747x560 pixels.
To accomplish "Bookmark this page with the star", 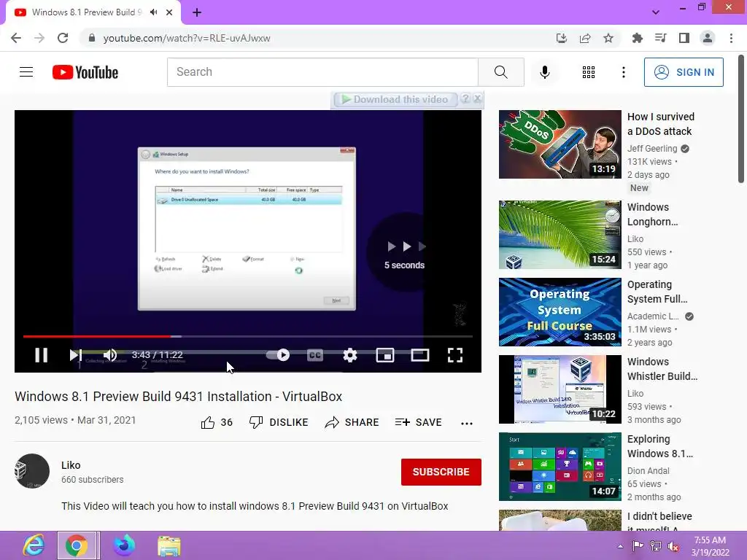I will 608,38.
